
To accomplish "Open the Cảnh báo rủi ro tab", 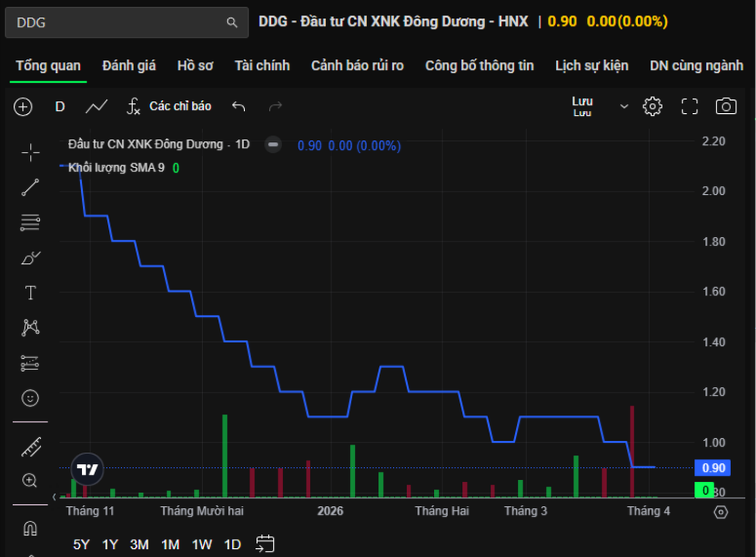I will coord(357,65).
